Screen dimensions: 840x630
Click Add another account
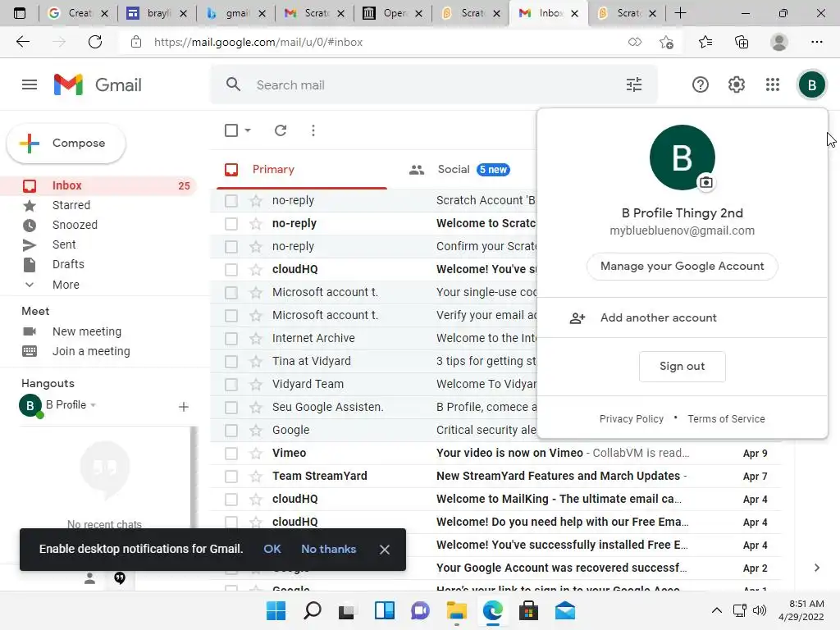682,317
